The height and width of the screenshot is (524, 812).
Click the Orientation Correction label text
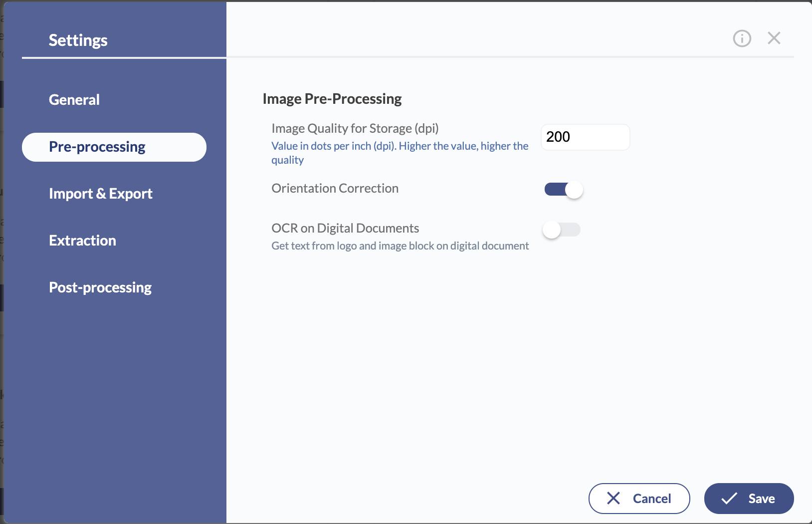pos(335,189)
